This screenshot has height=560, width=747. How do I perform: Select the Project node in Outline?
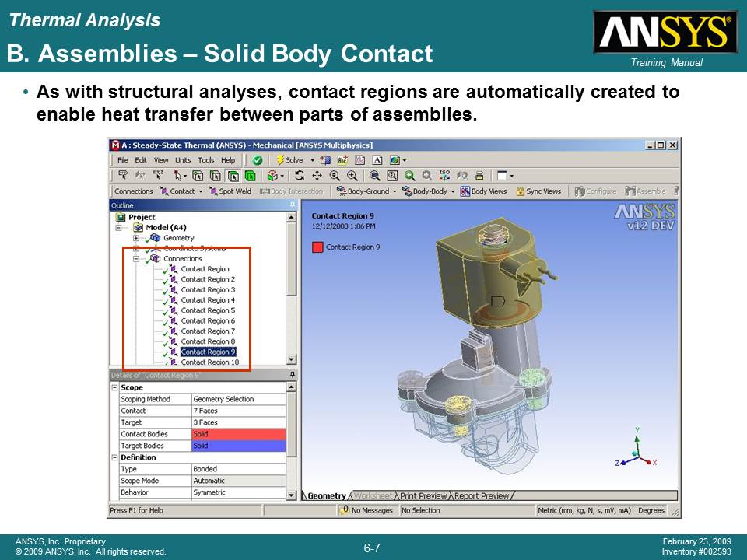click(x=142, y=217)
